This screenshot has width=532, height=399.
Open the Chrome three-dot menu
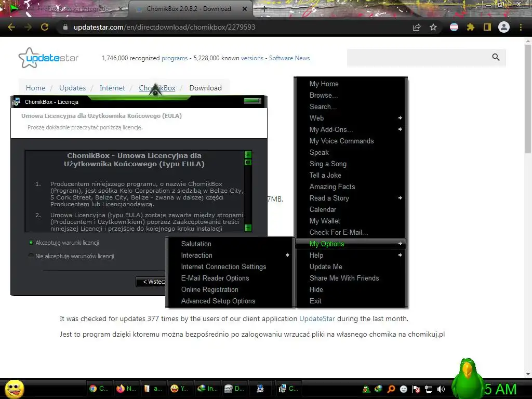521,27
